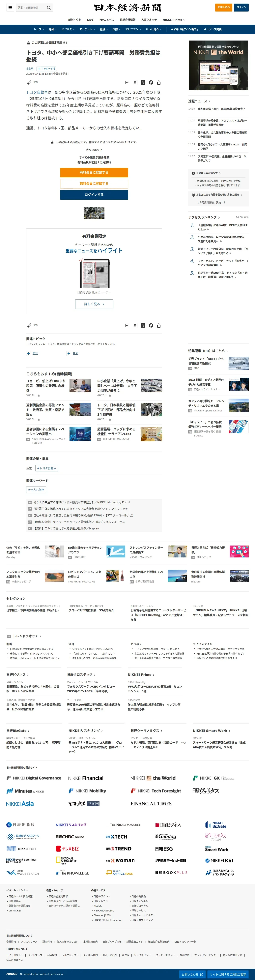
Task: Open the headline 北九州の洋上風力、風車25基の設置完了
Action: 221,109
